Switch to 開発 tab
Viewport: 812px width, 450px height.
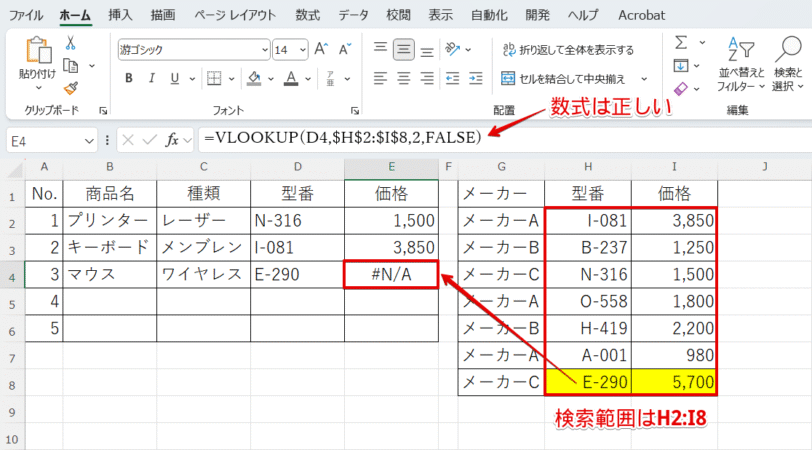pyautogui.click(x=537, y=15)
